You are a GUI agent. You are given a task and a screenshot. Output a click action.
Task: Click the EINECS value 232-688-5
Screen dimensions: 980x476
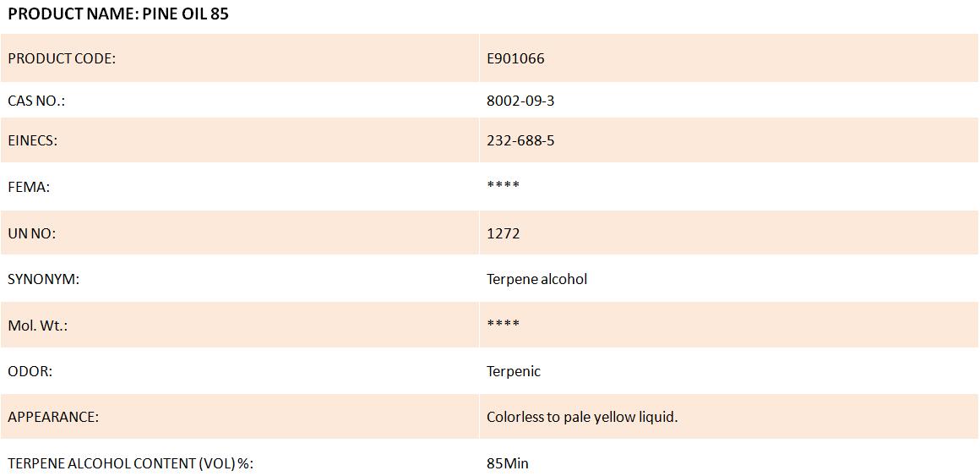(x=520, y=140)
